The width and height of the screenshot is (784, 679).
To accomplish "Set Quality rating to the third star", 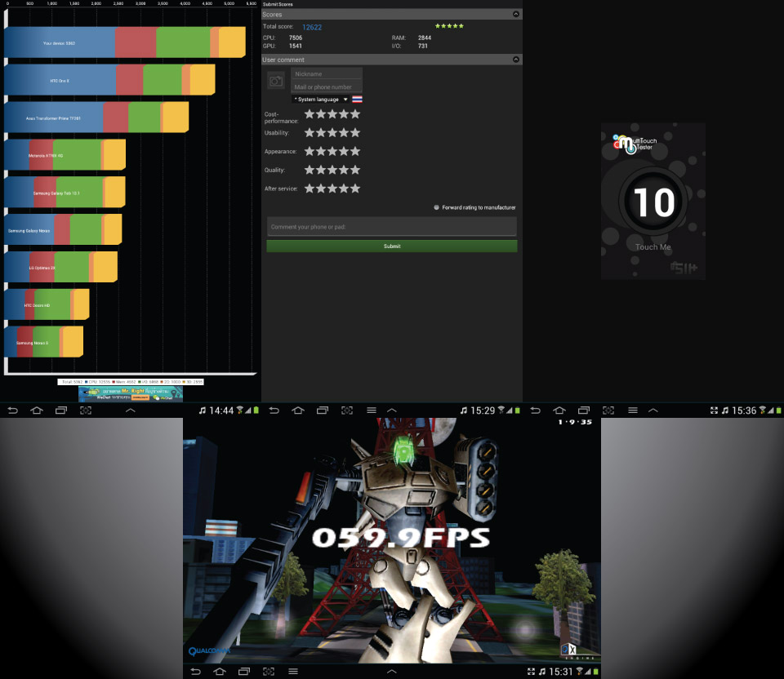I will (x=332, y=170).
